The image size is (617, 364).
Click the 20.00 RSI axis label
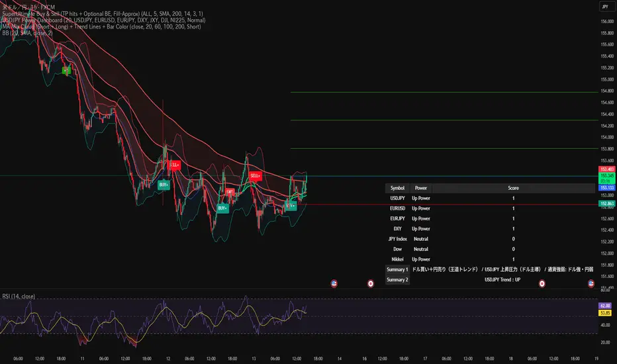pyautogui.click(x=605, y=342)
